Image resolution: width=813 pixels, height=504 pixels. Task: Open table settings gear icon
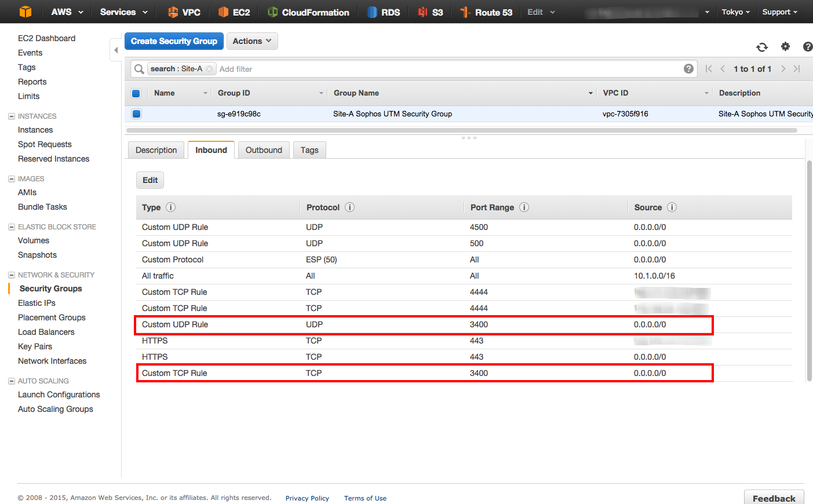(x=785, y=46)
